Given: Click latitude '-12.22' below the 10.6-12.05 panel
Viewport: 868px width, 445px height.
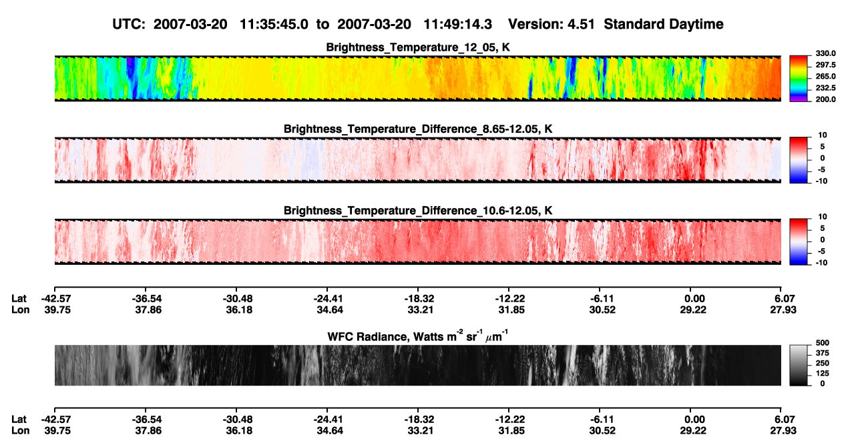Looking at the screenshot, I should (509, 298).
